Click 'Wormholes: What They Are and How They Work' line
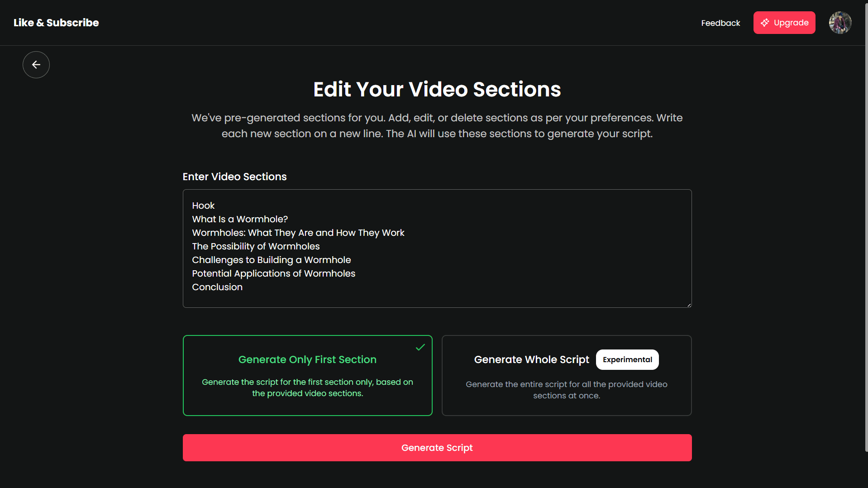Screen dimensions: 868x488 click(298, 233)
